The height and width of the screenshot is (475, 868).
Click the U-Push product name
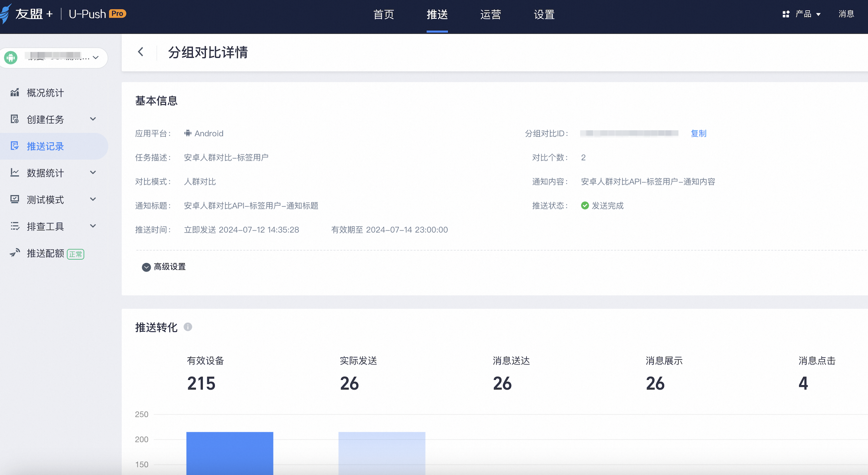click(87, 14)
